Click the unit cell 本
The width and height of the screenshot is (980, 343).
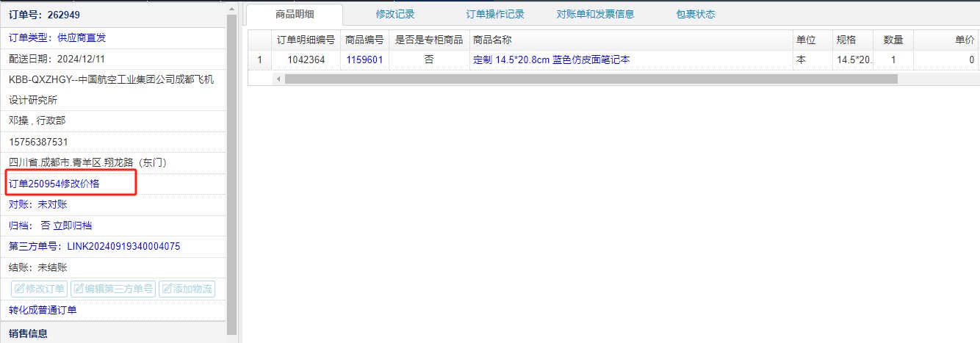click(x=812, y=60)
